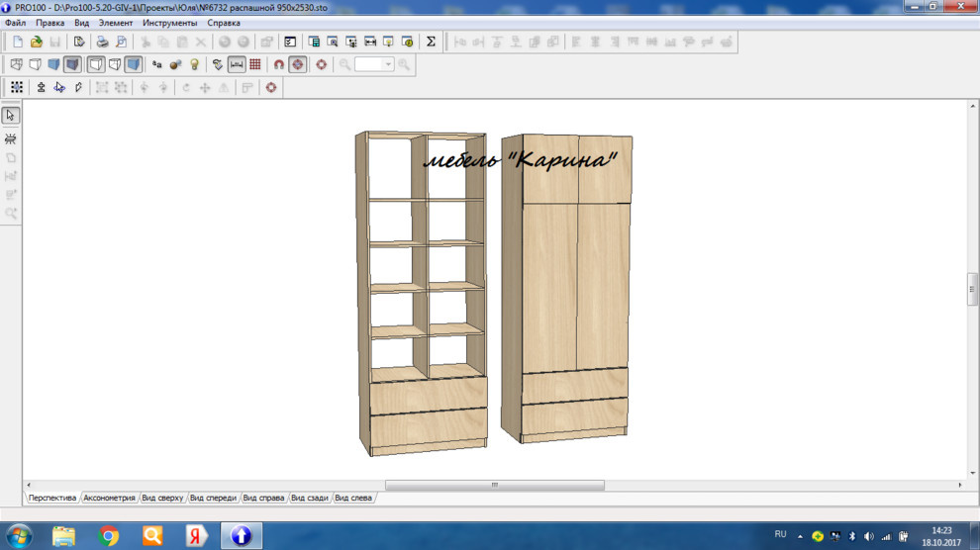Click the wireframe view mode icon
980x550 pixels.
16,64
